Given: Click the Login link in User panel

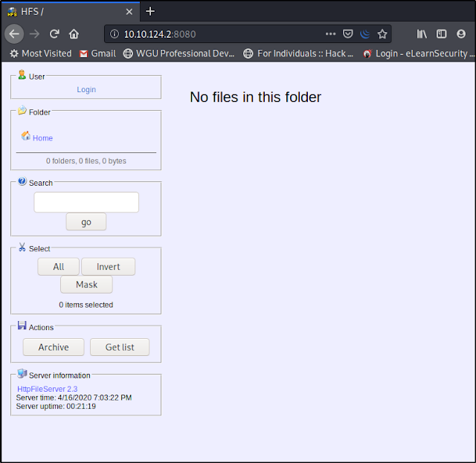Looking at the screenshot, I should (86, 89).
